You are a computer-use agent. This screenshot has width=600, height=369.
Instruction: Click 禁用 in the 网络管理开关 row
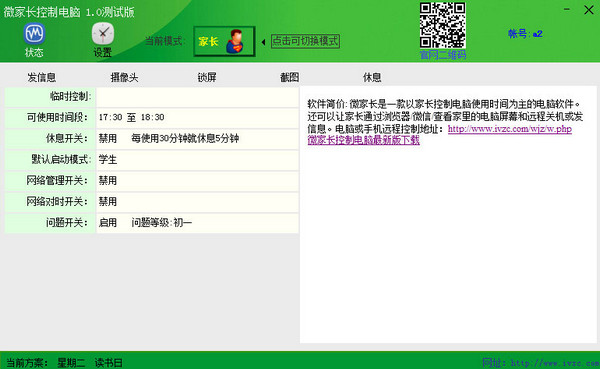(108, 180)
